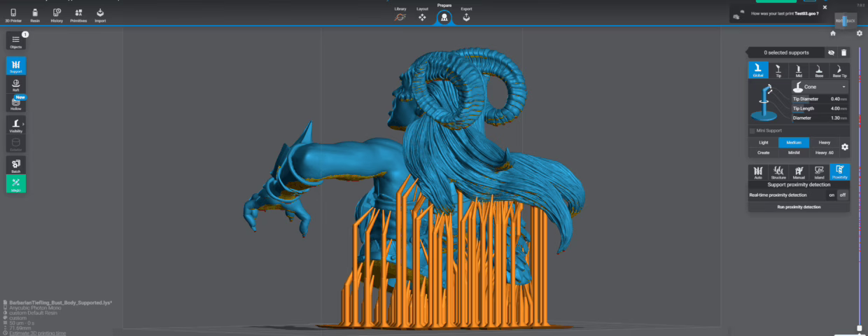Switch to Proximity detection mode

[840, 172]
